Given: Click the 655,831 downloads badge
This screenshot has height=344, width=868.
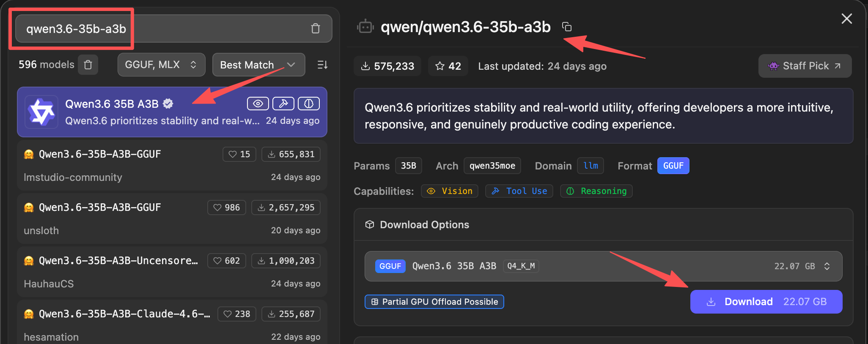Looking at the screenshot, I should [x=291, y=154].
